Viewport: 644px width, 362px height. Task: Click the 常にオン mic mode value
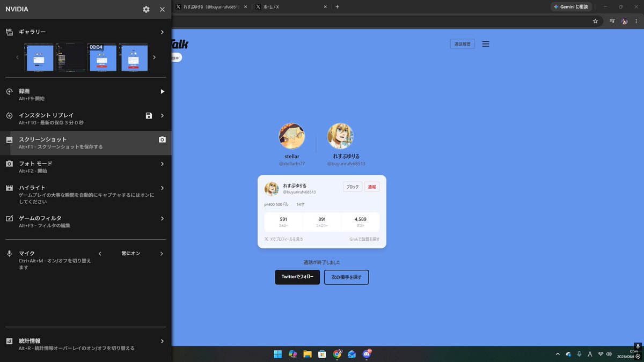click(131, 254)
